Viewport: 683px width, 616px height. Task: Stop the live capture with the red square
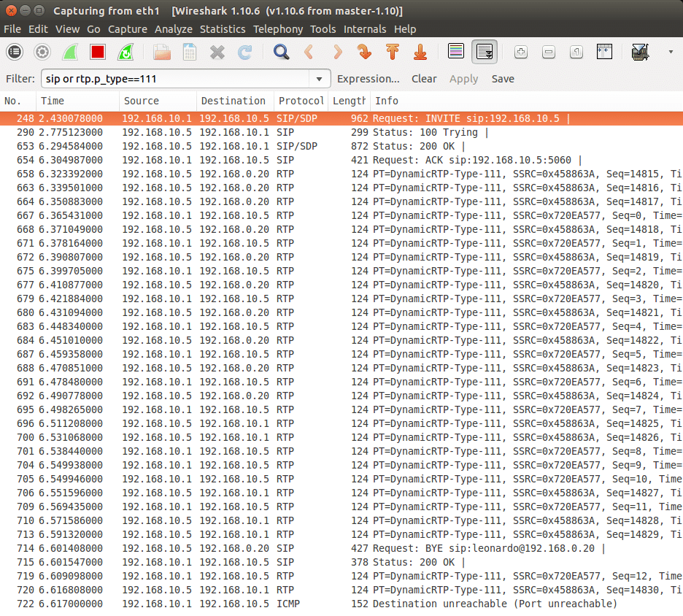point(97,52)
